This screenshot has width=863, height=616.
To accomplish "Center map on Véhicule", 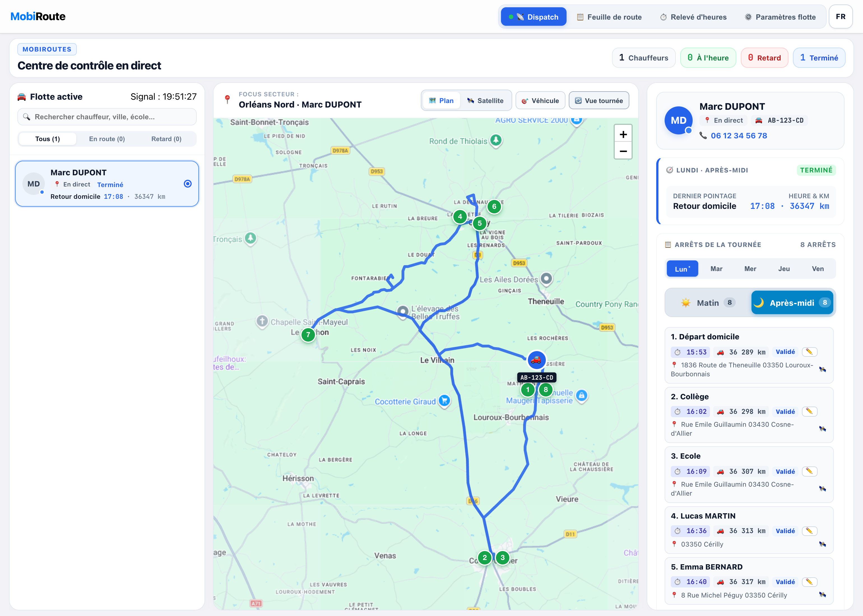I will [x=540, y=101].
